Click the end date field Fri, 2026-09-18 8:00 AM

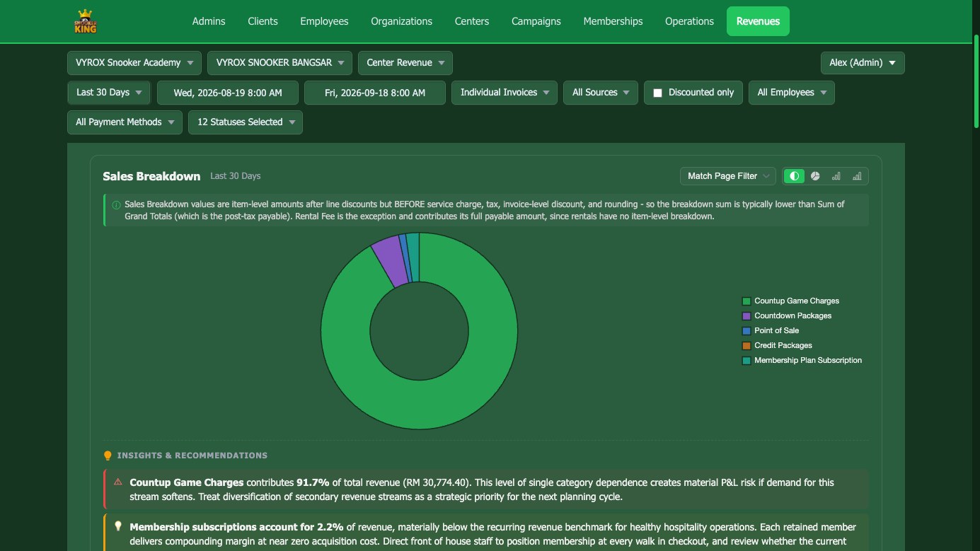(x=375, y=93)
